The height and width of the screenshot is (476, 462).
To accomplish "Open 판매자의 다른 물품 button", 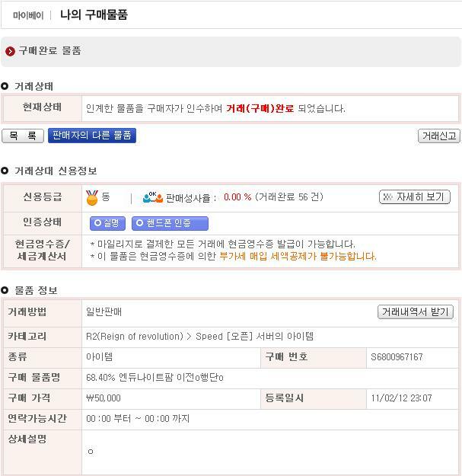I will 92,136.
